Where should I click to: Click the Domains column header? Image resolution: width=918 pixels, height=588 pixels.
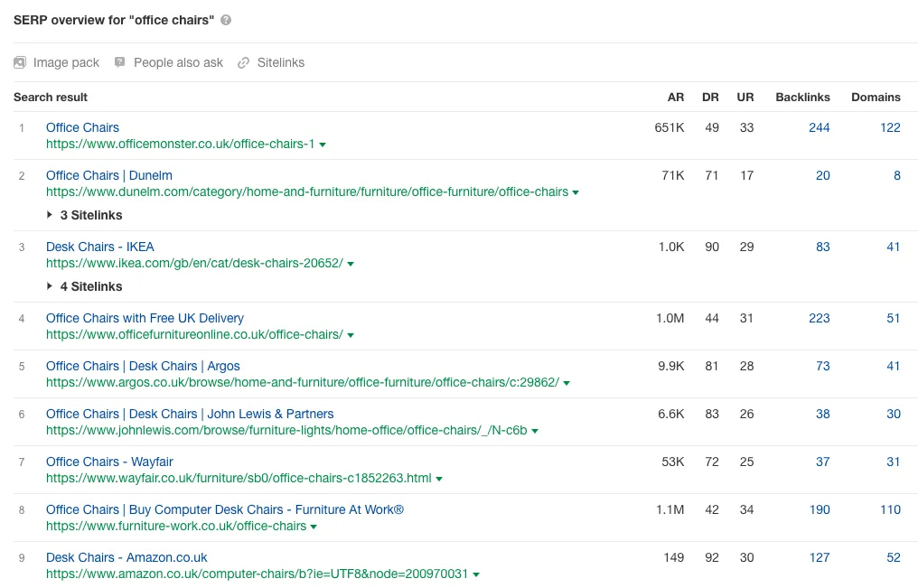875,97
